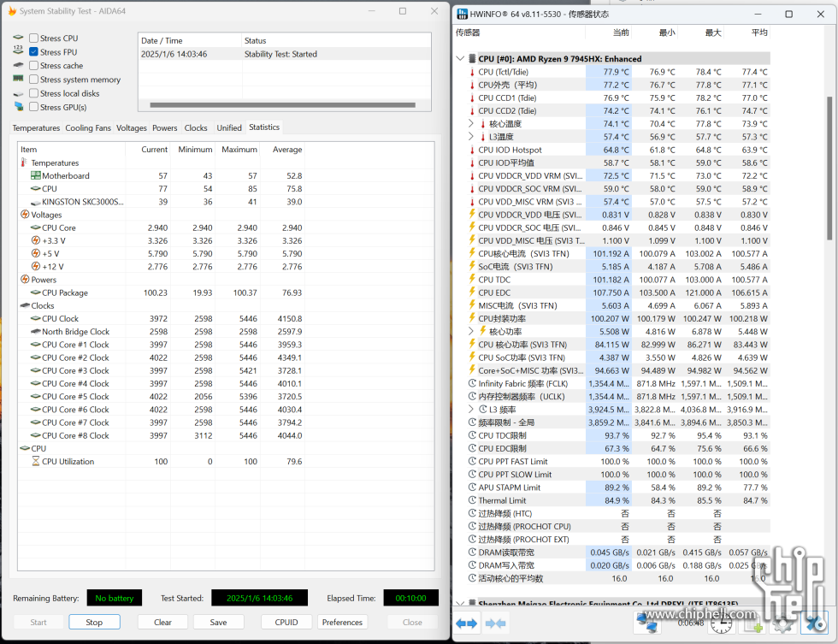Image resolution: width=838 pixels, height=644 pixels.
Task: Expand the L3温度 sensor row
Action: pos(471,136)
